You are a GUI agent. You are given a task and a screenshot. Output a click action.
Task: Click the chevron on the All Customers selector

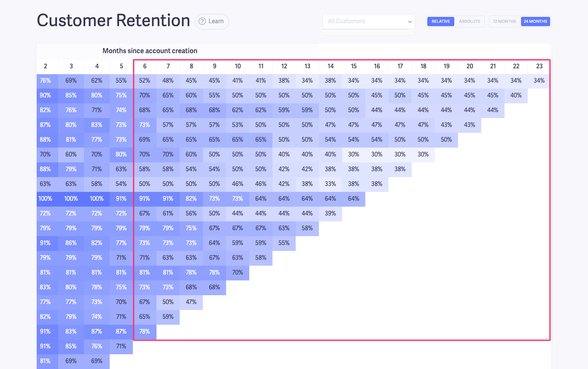[x=409, y=22]
